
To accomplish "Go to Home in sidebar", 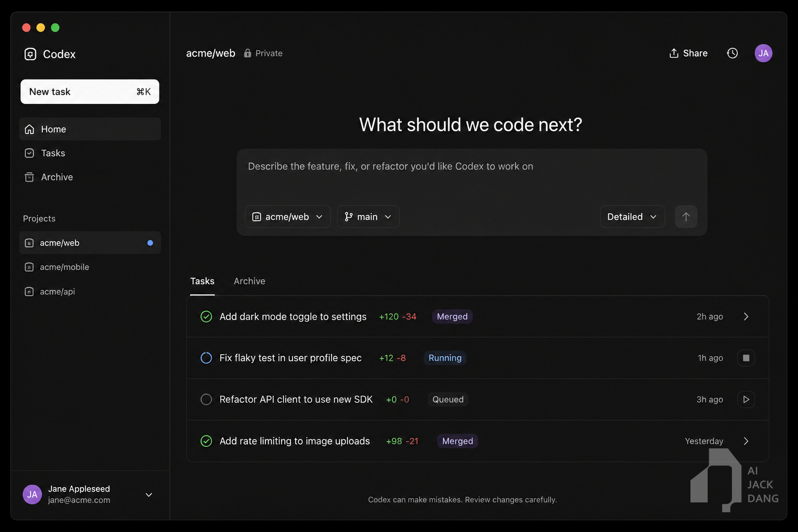I will coord(90,129).
